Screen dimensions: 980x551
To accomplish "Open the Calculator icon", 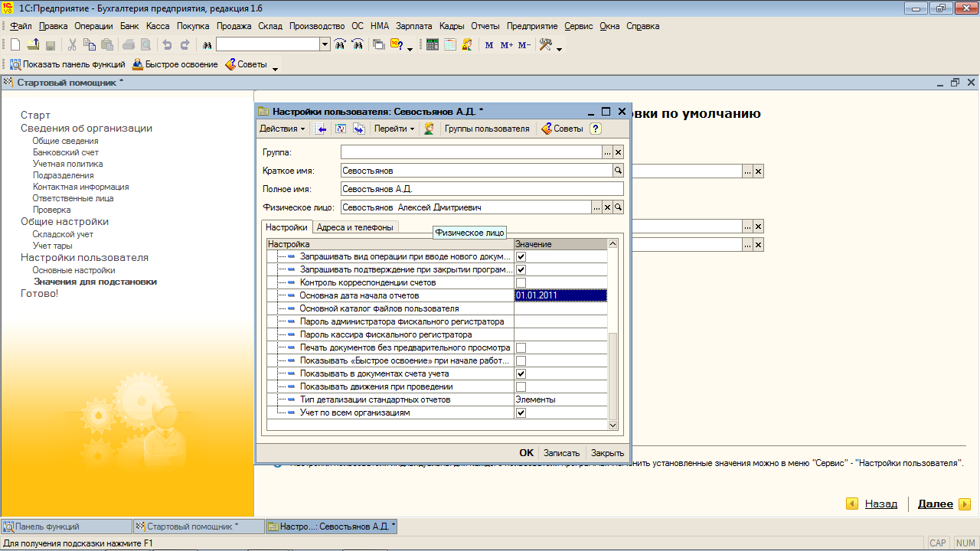I will click(433, 45).
